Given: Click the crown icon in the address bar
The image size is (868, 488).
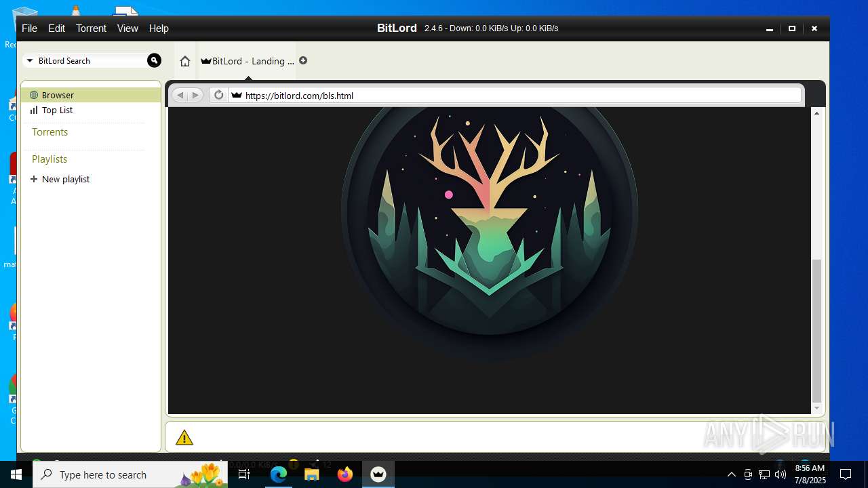Looking at the screenshot, I should point(236,96).
